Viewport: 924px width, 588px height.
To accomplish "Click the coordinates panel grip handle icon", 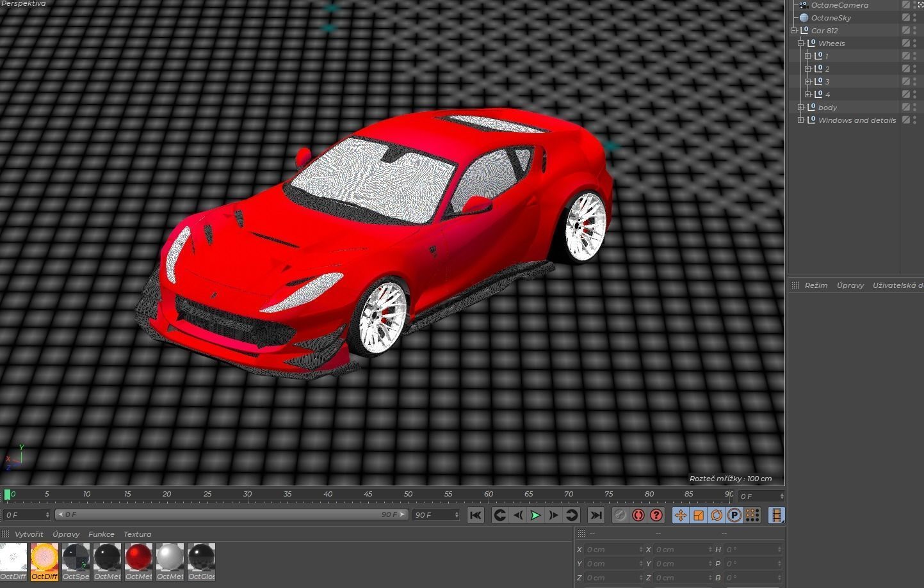I will [x=581, y=533].
